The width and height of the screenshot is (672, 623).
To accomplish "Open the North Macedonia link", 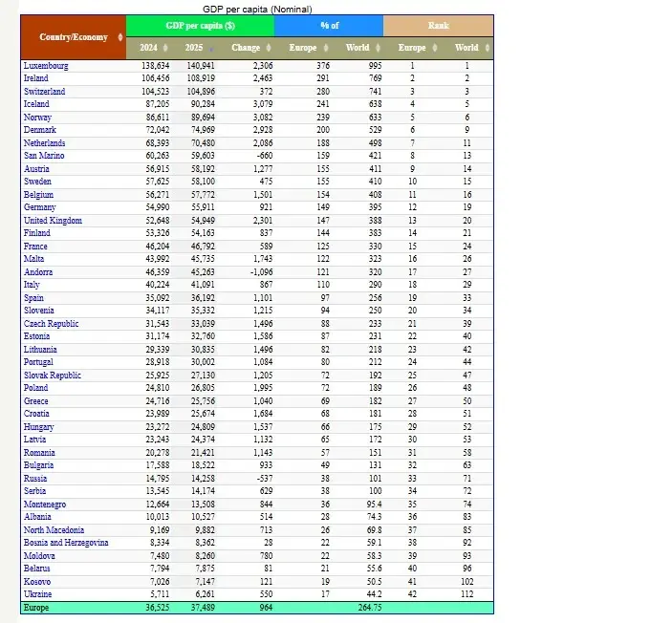I will point(54,530).
